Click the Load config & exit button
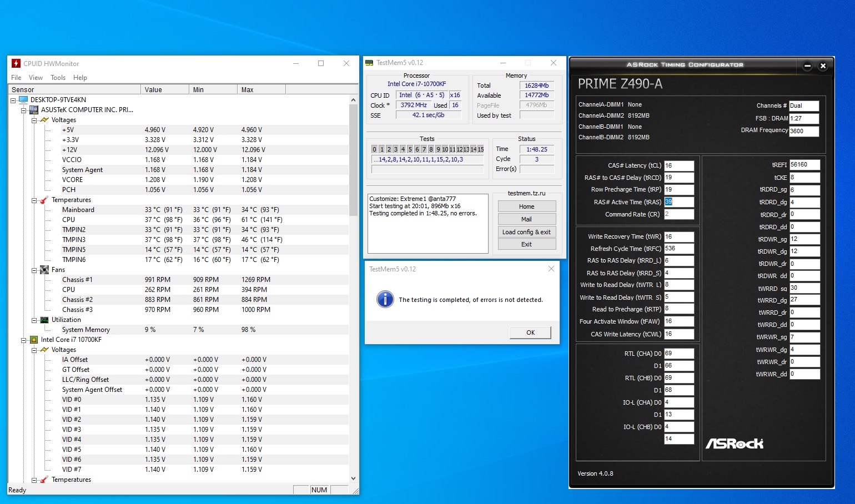 pyautogui.click(x=526, y=232)
